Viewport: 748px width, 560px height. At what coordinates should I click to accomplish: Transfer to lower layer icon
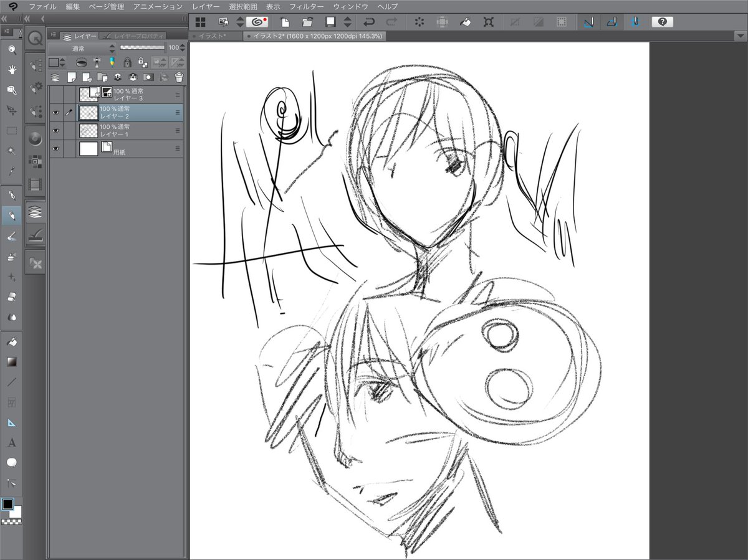pyautogui.click(x=117, y=77)
